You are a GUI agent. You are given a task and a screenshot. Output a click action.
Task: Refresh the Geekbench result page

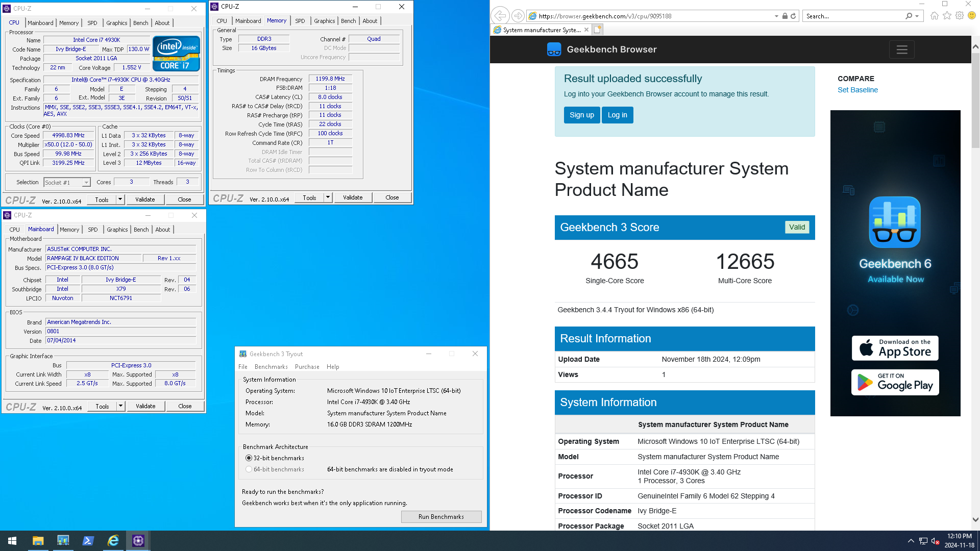click(793, 16)
